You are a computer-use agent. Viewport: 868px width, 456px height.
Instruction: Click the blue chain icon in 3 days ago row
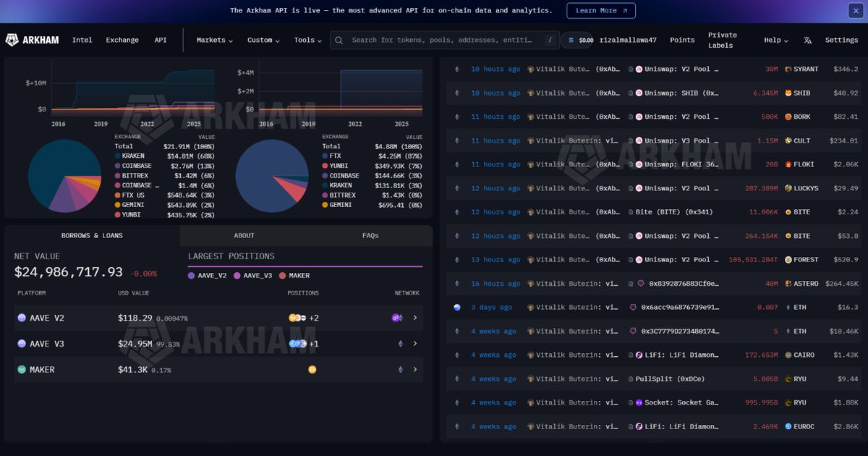(x=456, y=308)
